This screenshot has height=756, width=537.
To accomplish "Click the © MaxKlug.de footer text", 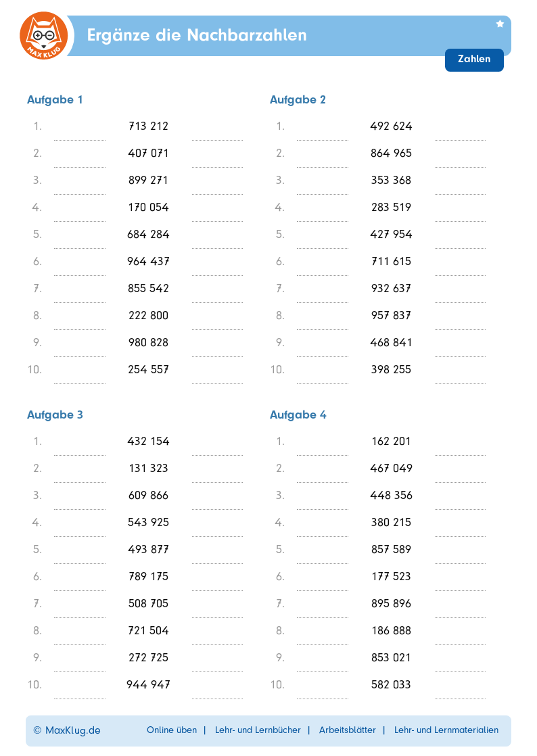I will [67, 730].
